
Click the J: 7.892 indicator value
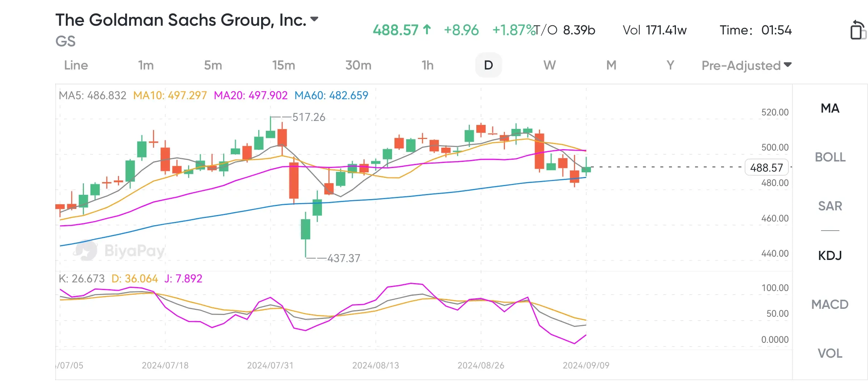coord(183,278)
